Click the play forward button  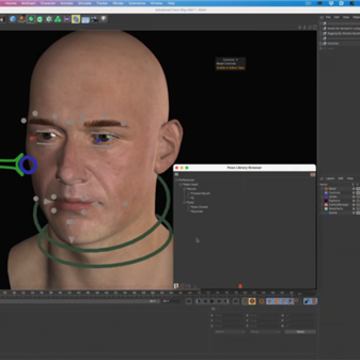coord(212,301)
